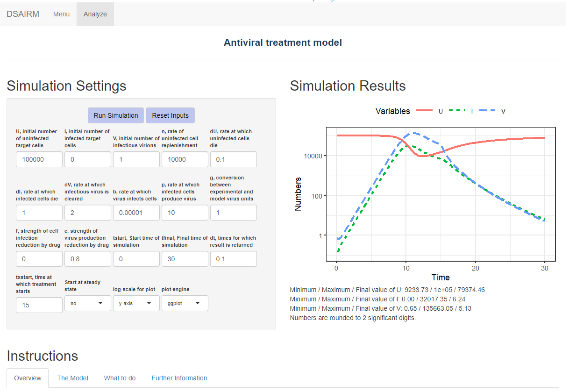Screen dimensions: 569x392
Task: Edit g conversion units field
Action: (234, 213)
